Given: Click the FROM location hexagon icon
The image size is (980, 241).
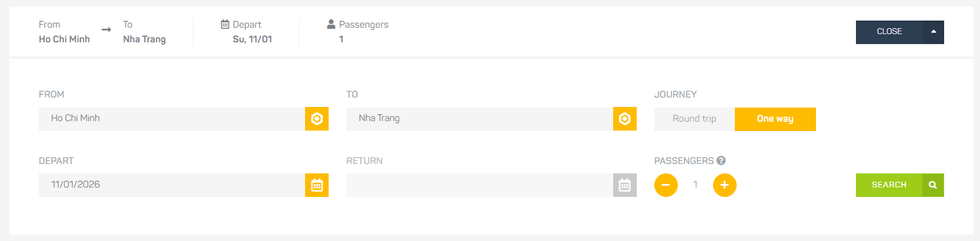Looking at the screenshot, I should (x=317, y=119).
